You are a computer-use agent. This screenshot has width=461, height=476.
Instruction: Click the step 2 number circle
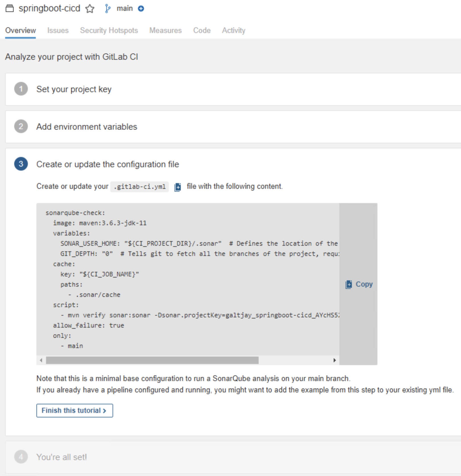pos(21,127)
